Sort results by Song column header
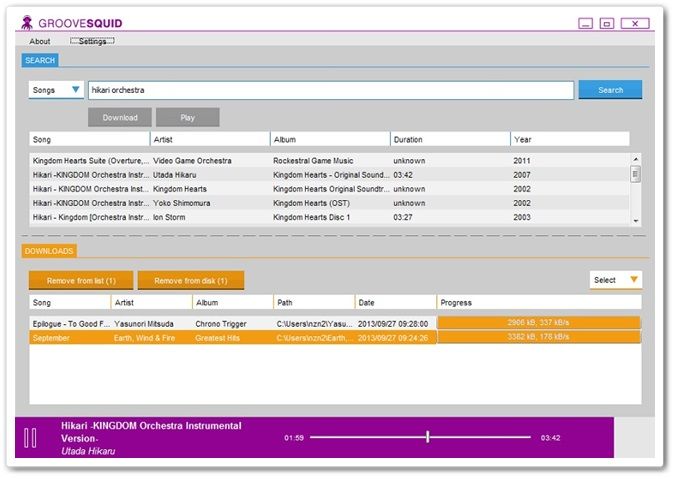This screenshot has width=676, height=479. [x=89, y=139]
